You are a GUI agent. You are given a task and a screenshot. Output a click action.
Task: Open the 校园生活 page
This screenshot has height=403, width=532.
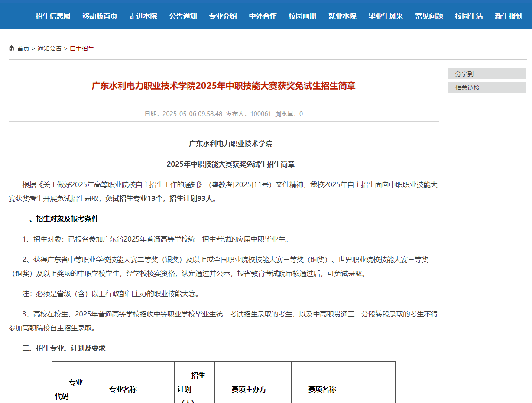point(468,14)
